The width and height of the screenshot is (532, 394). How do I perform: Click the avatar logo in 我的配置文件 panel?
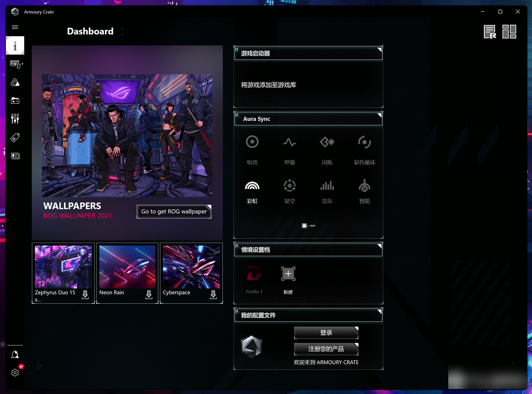tap(251, 347)
